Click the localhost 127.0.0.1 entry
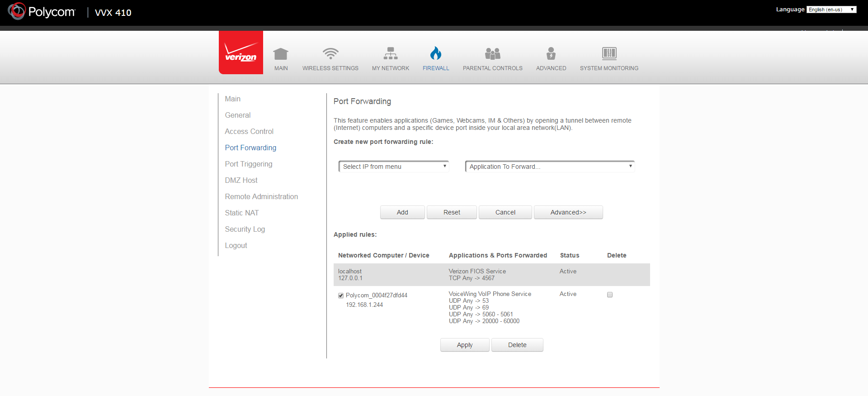868x396 pixels. [x=350, y=275]
